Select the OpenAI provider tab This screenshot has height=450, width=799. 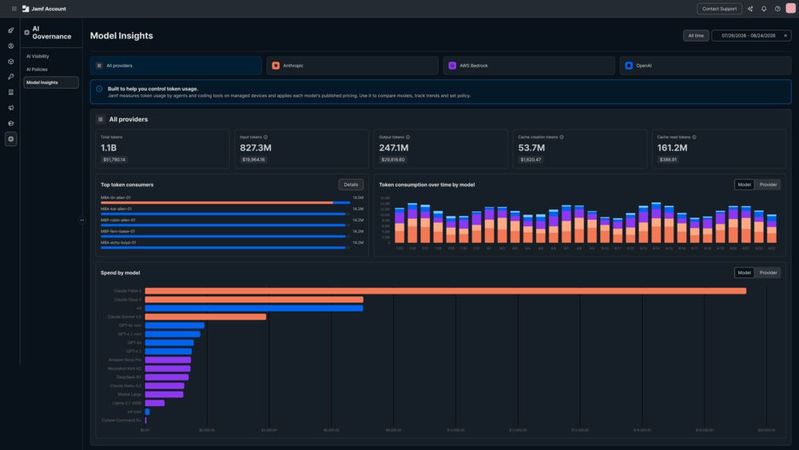click(706, 66)
